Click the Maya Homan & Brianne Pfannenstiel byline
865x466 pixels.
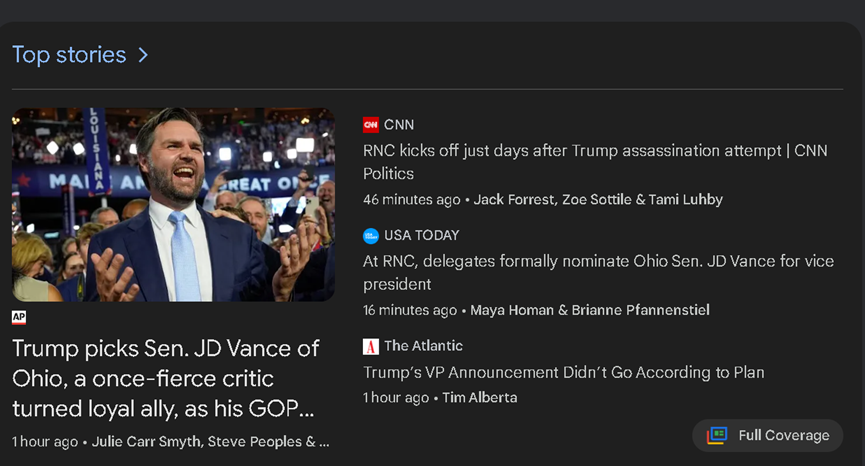click(x=590, y=310)
